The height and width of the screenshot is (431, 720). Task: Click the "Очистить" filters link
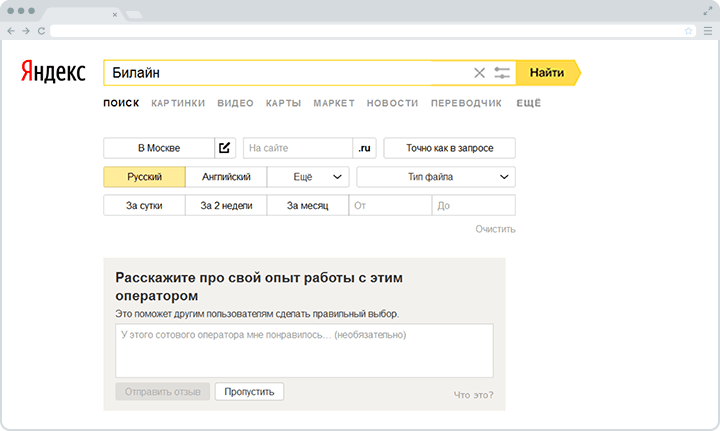coord(495,229)
